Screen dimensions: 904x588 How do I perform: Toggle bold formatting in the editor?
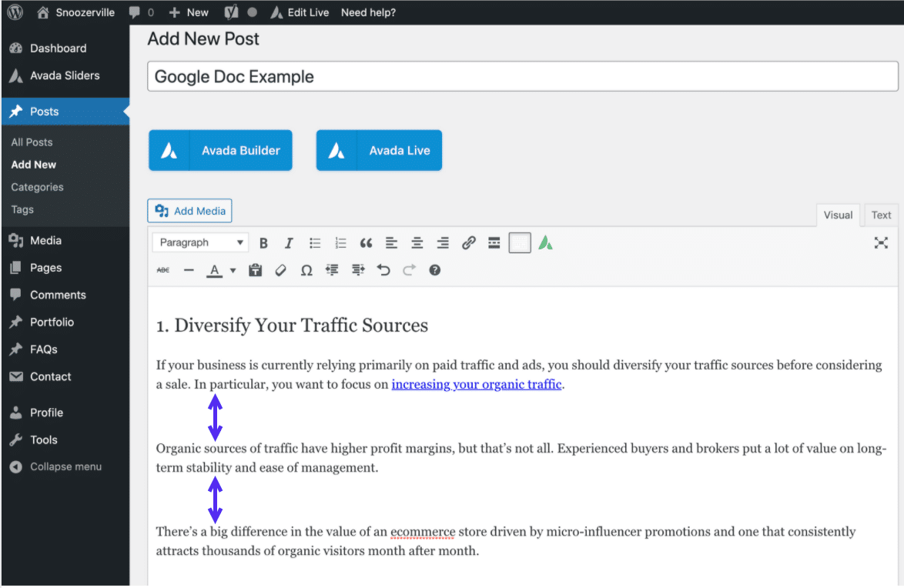(x=263, y=242)
